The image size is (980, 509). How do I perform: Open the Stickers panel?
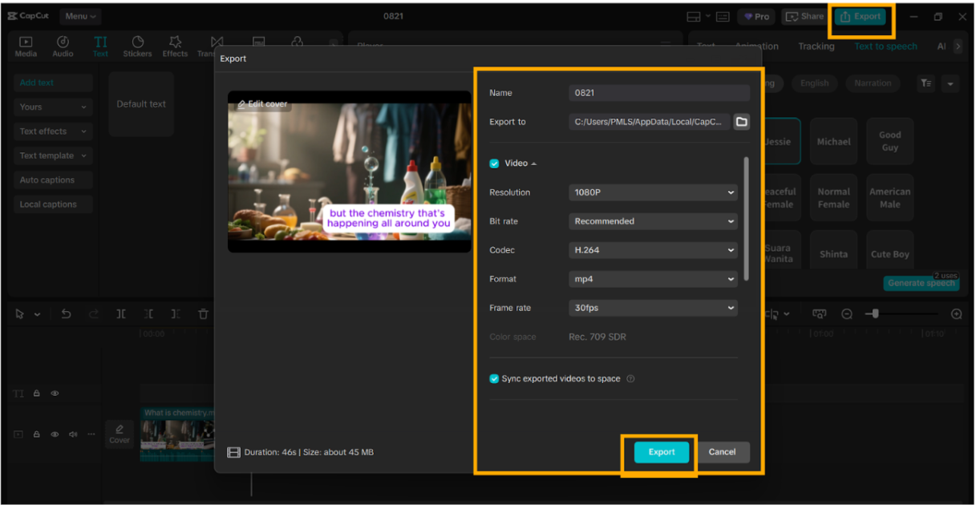(137, 46)
